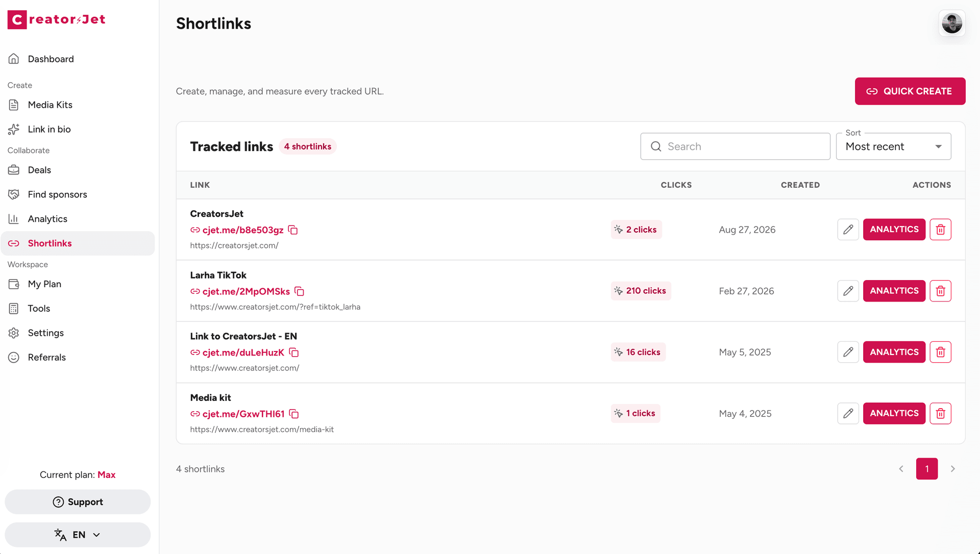Image resolution: width=980 pixels, height=554 pixels.
Task: Click the Media Kits document icon
Action: tap(14, 105)
